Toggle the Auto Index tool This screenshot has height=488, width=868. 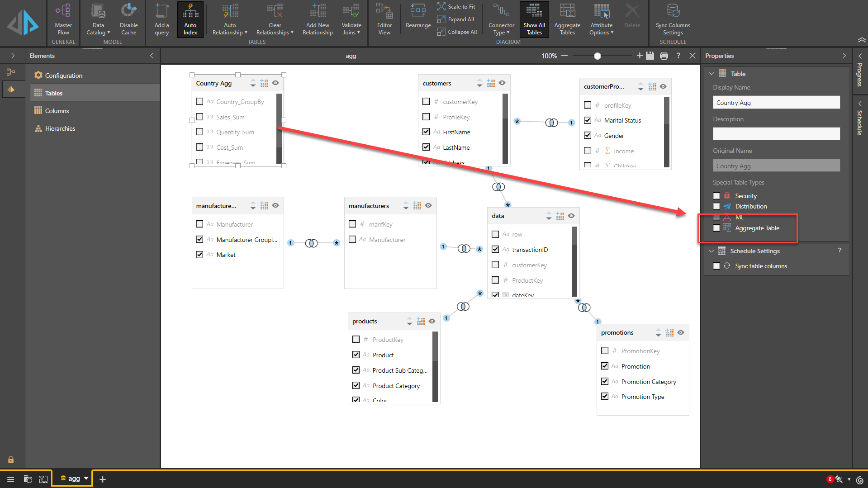[x=190, y=19]
